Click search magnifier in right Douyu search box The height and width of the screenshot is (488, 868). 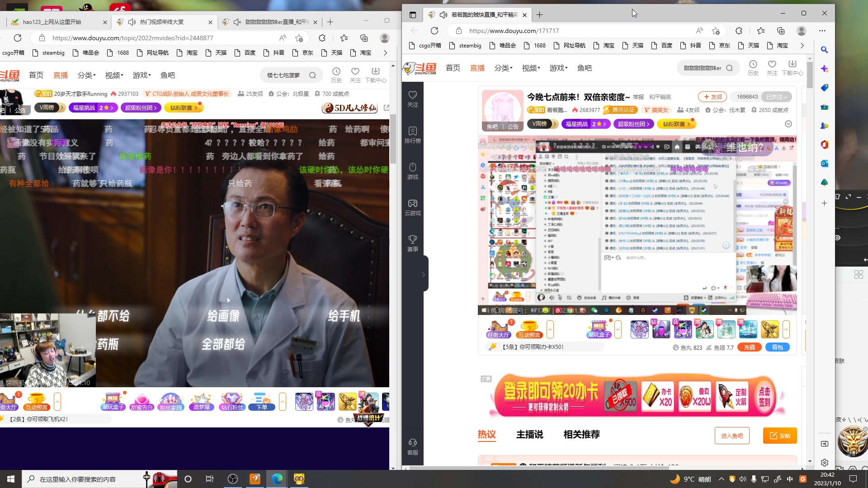pyautogui.click(x=729, y=68)
